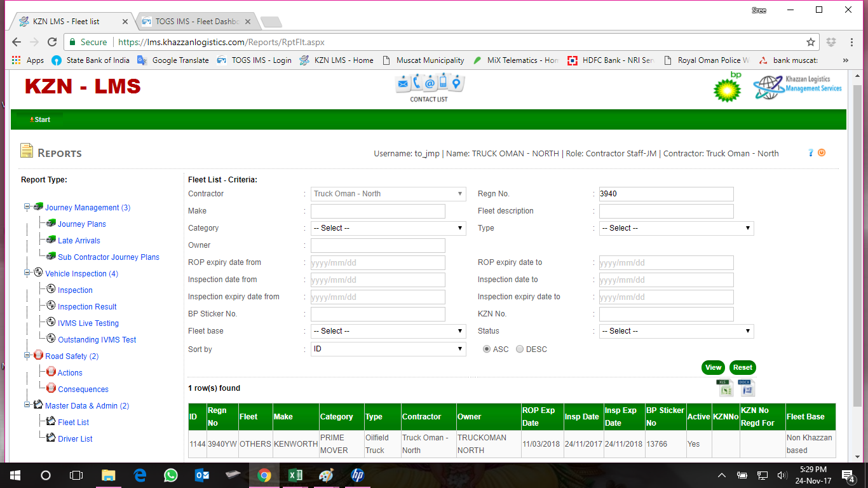Viewport: 868px width, 488px height.
Task: Export the fleet list to DOCX
Action: [746, 388]
